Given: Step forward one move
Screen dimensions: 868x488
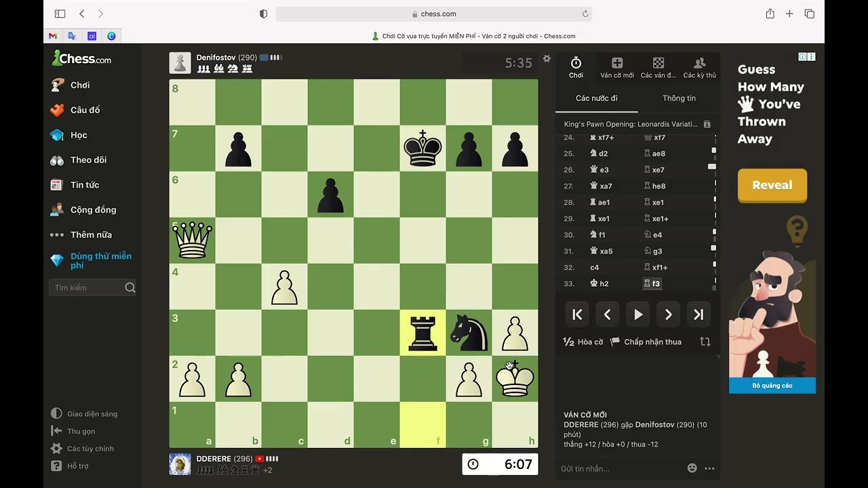Looking at the screenshot, I should point(669,314).
